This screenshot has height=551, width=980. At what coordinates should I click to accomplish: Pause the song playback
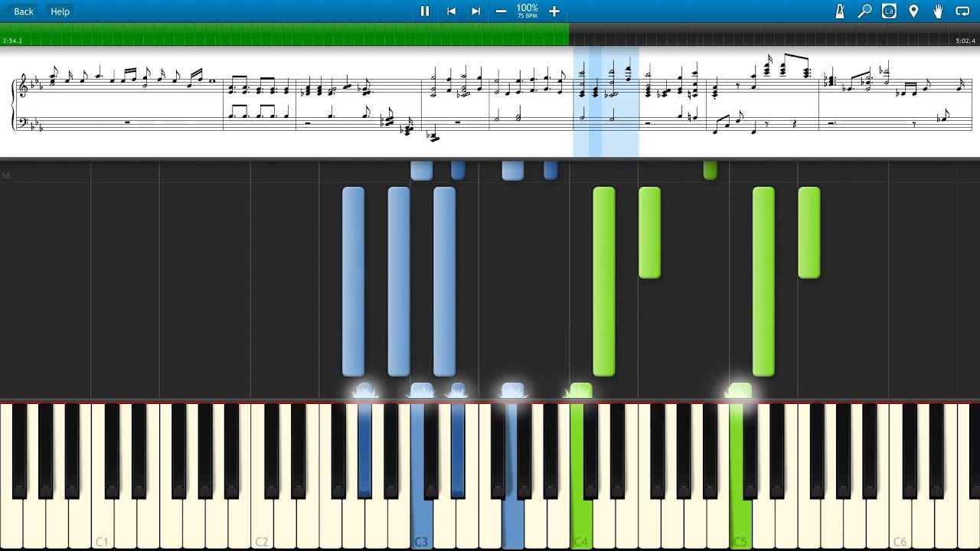tap(425, 11)
